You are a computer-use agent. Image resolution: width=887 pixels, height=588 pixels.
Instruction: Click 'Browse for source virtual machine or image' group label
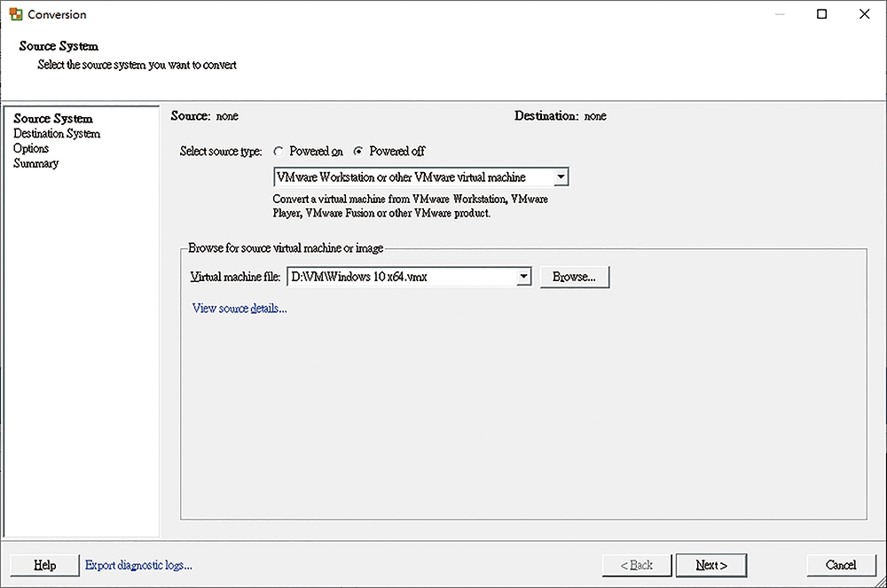(x=286, y=247)
